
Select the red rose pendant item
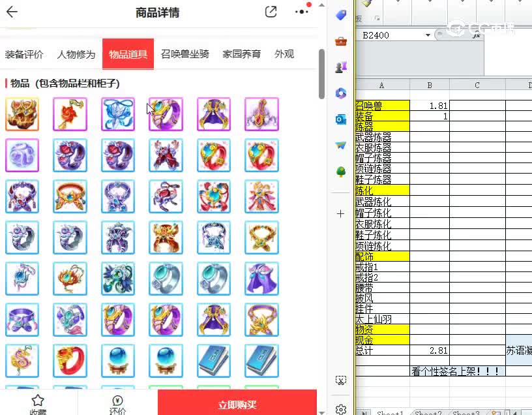[x=70, y=114]
